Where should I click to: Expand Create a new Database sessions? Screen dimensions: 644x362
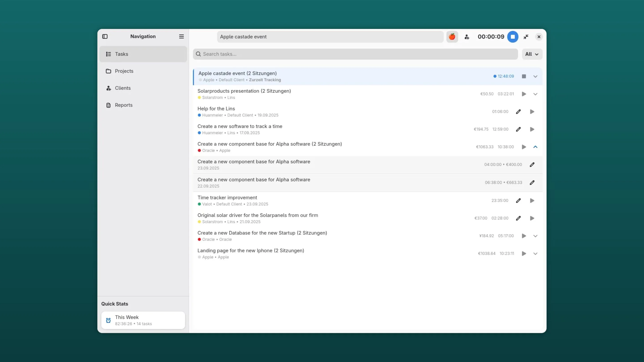click(535, 236)
